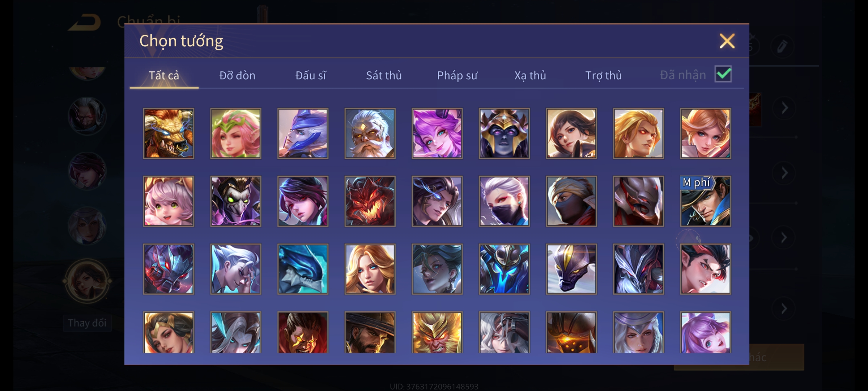The image size is (868, 391).
Task: Go to the "Đấu sĩ" tab
Action: coord(311,75)
